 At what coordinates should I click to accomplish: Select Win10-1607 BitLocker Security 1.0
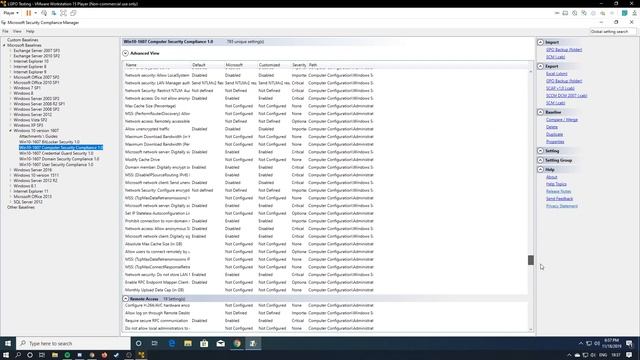point(49,142)
